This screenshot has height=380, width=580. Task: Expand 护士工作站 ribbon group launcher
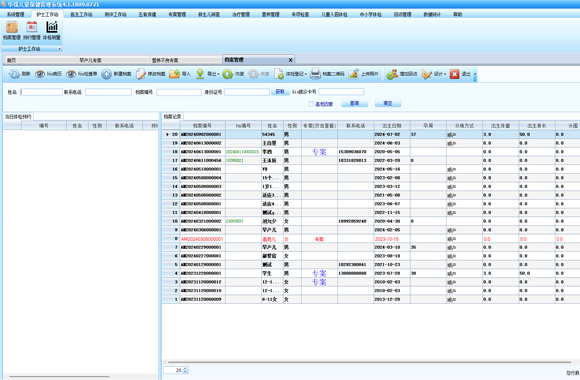click(60, 49)
